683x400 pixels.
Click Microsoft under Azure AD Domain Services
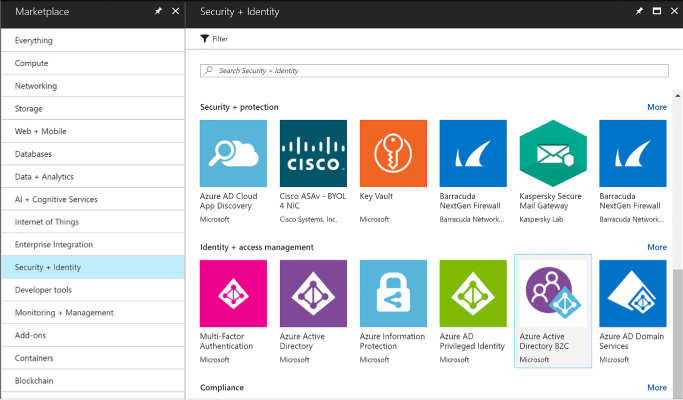click(614, 359)
